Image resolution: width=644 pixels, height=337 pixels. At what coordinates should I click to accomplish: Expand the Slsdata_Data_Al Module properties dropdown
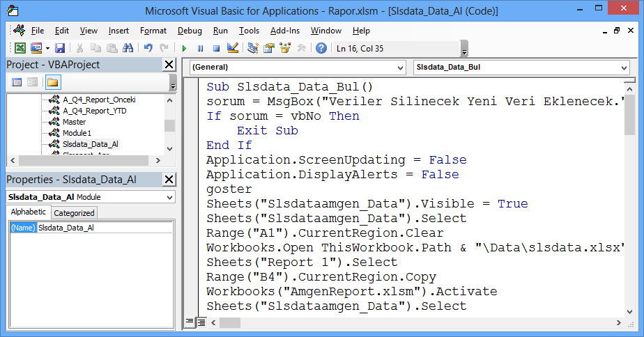(169, 198)
